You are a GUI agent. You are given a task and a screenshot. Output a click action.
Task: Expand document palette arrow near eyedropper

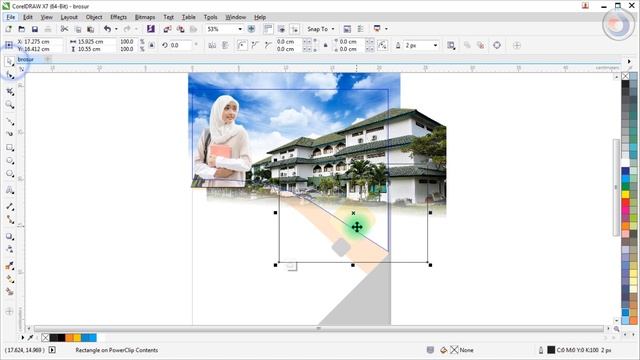click(23, 338)
